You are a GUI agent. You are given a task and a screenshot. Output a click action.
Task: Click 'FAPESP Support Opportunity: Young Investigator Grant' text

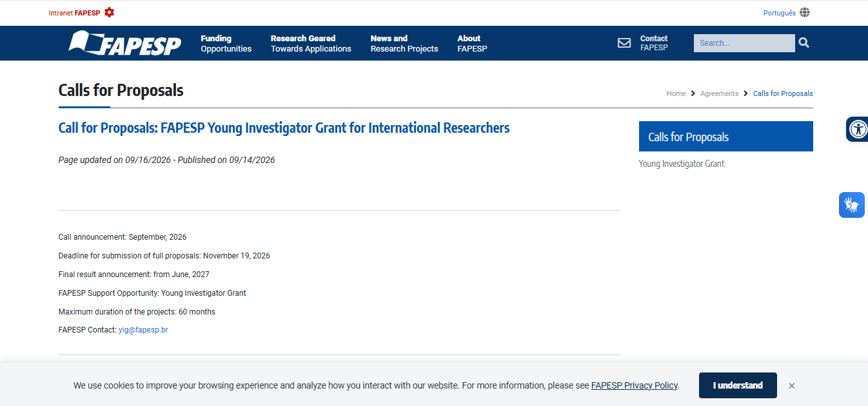[152, 293]
